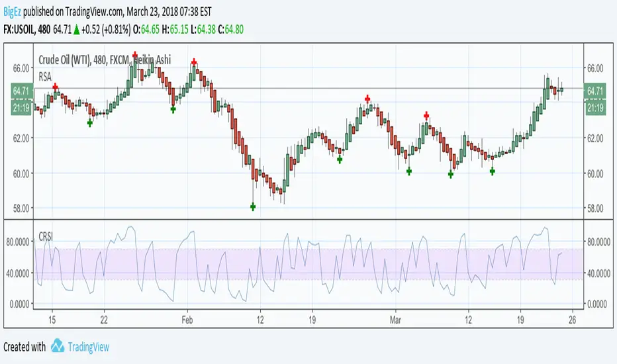Select the FX:USOIL, 480 symbol text
The width and height of the screenshot is (617, 364).
tap(26, 30)
